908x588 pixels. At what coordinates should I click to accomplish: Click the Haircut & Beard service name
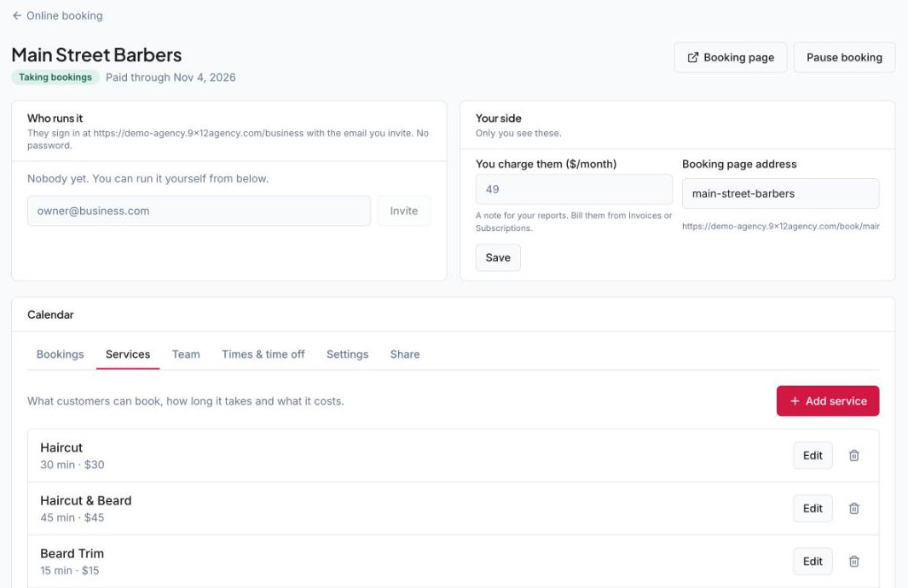pyautogui.click(x=86, y=500)
